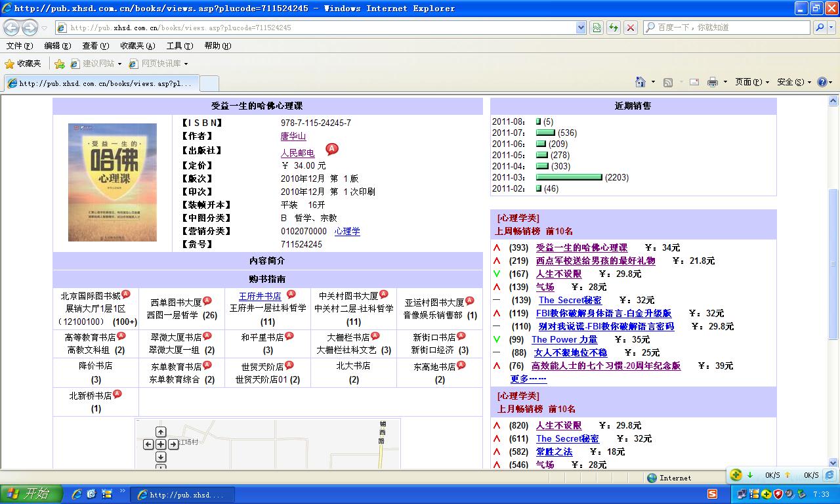Click the Refresh page icon

(613, 28)
